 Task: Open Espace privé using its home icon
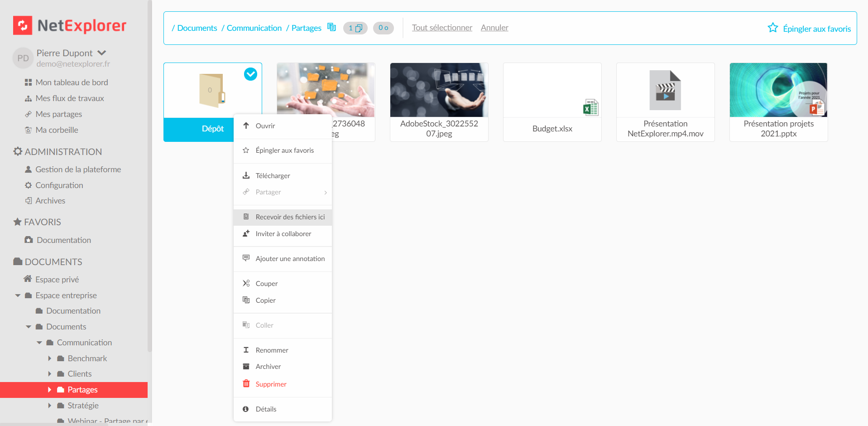coord(28,279)
